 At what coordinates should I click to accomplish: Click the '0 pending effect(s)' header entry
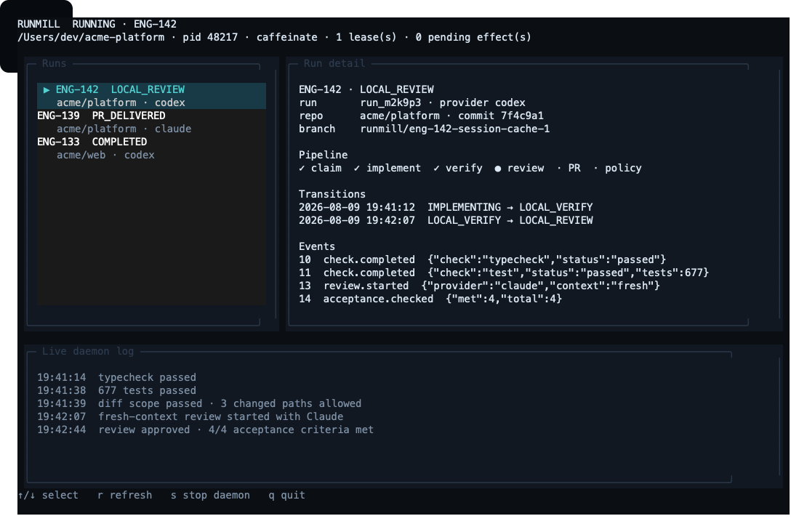tap(473, 37)
